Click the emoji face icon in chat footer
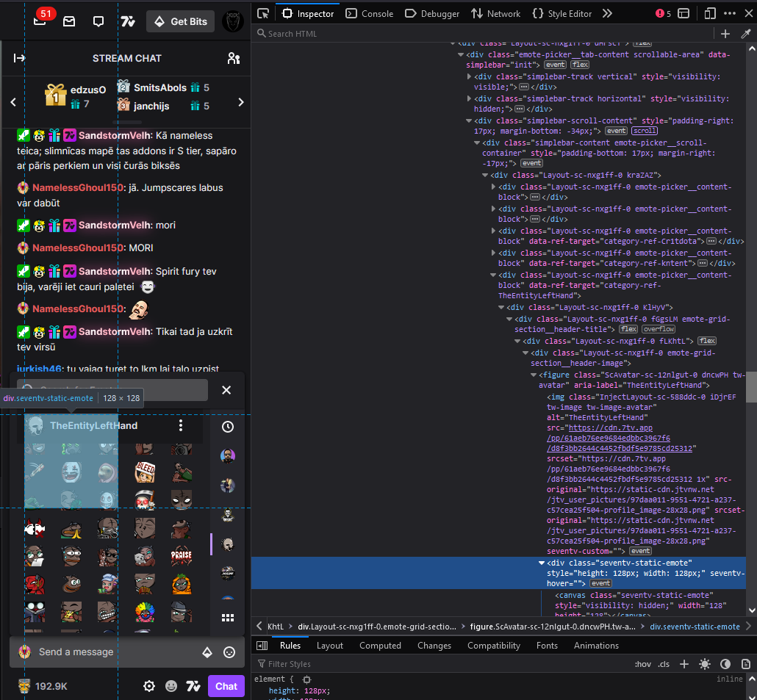 point(171,686)
